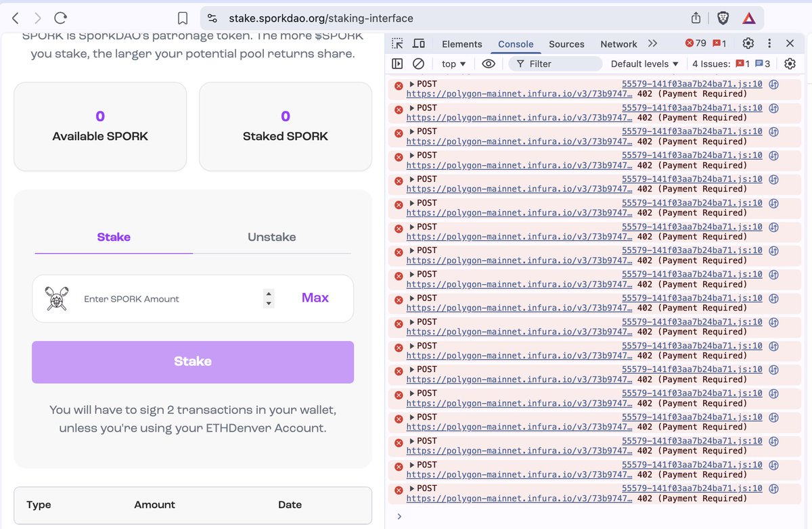812x529 pixels.
Task: Open console settings gear beside Issues
Action: pyautogui.click(x=790, y=64)
